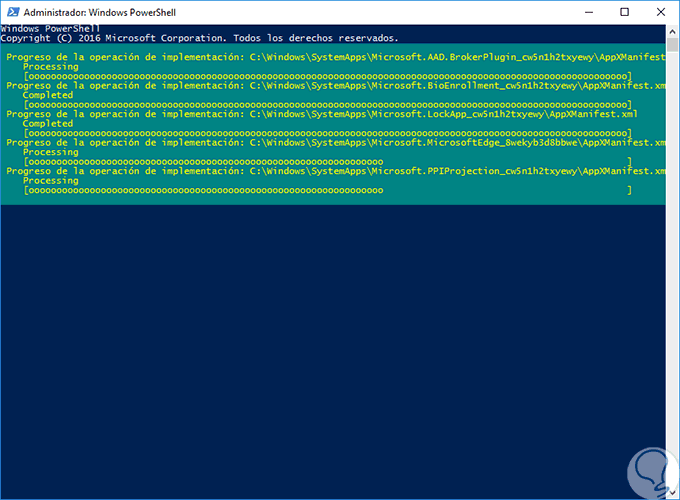This screenshot has width=680, height=500.
Task: Click the PowerShell icon in title bar
Action: tap(13, 12)
